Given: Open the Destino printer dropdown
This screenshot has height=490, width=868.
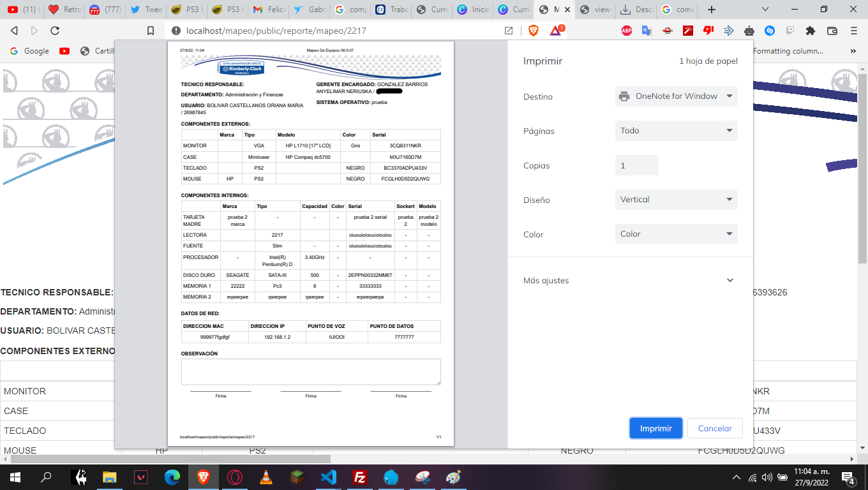Looking at the screenshot, I should [x=677, y=96].
